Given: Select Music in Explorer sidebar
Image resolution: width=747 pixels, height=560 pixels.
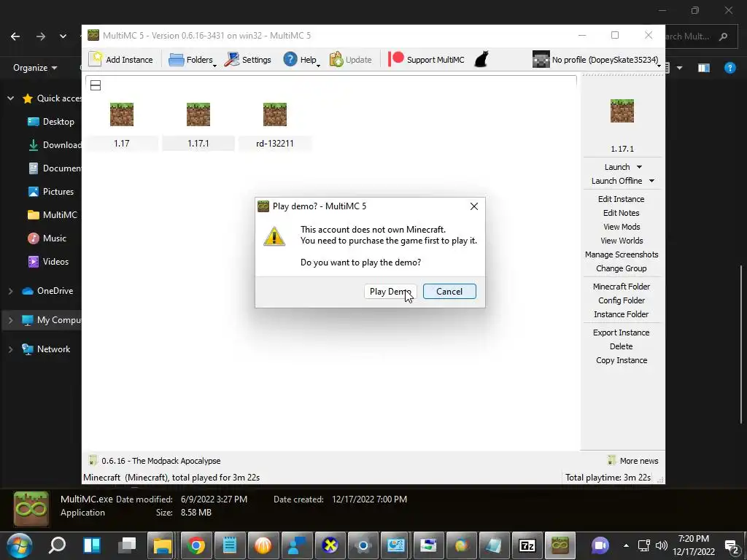Looking at the screenshot, I should 47,238.
